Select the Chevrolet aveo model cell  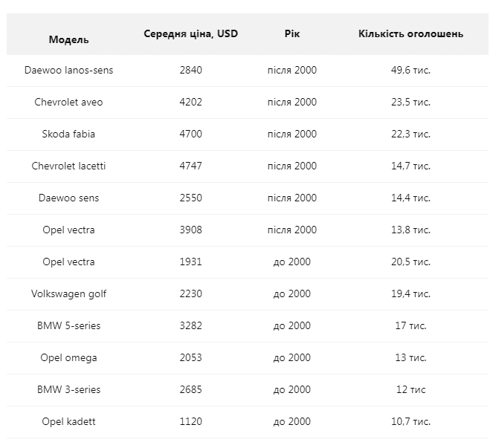coord(68,102)
